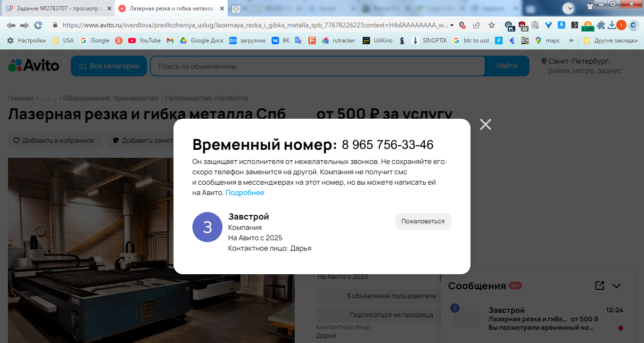644x343 pixels.
Task: Open the 'YouTube' bookmark
Action: pyautogui.click(x=145, y=41)
